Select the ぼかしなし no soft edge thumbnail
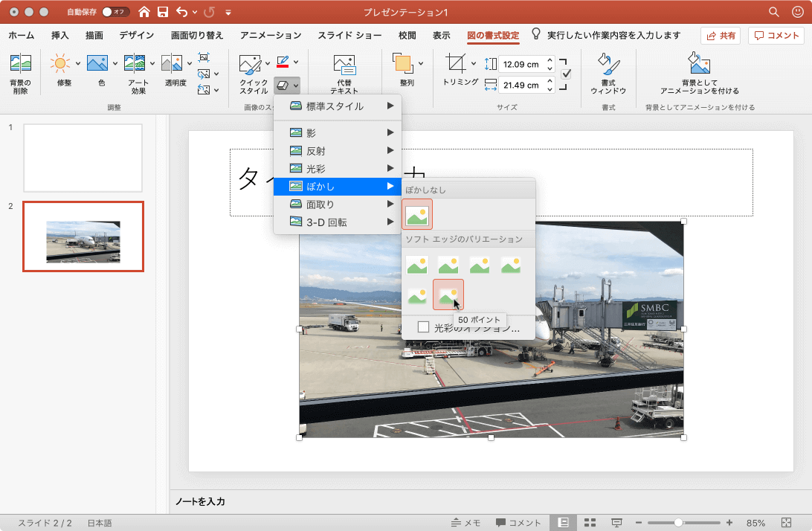 point(417,214)
